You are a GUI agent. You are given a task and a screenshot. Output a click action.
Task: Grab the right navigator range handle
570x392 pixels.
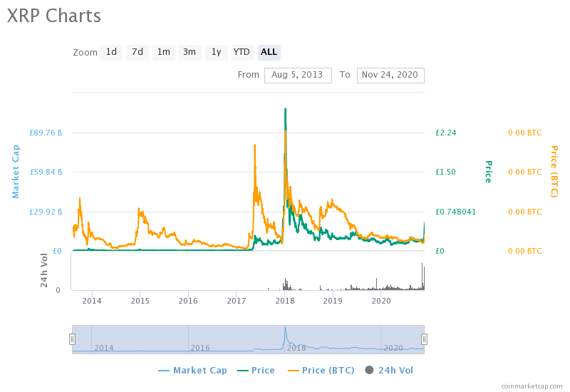[x=424, y=339]
